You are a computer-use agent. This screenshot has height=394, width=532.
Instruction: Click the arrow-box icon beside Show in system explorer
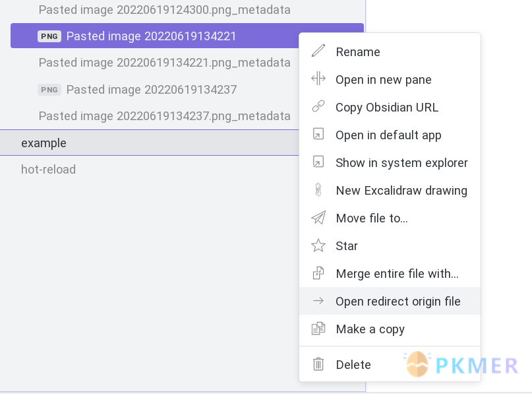(318, 162)
